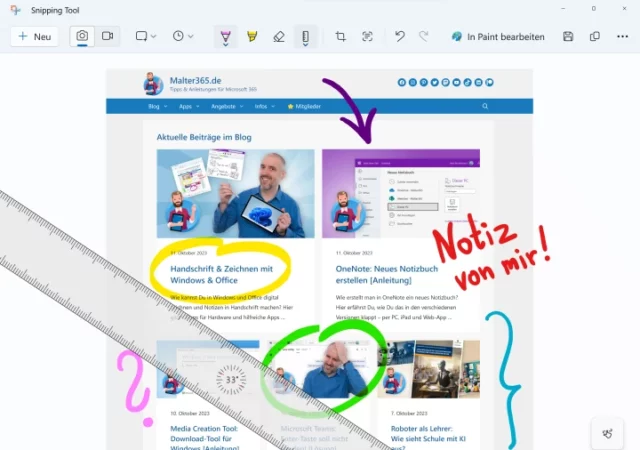Click the date 7. Oktober 2023
The image size is (640, 450).
409,413
